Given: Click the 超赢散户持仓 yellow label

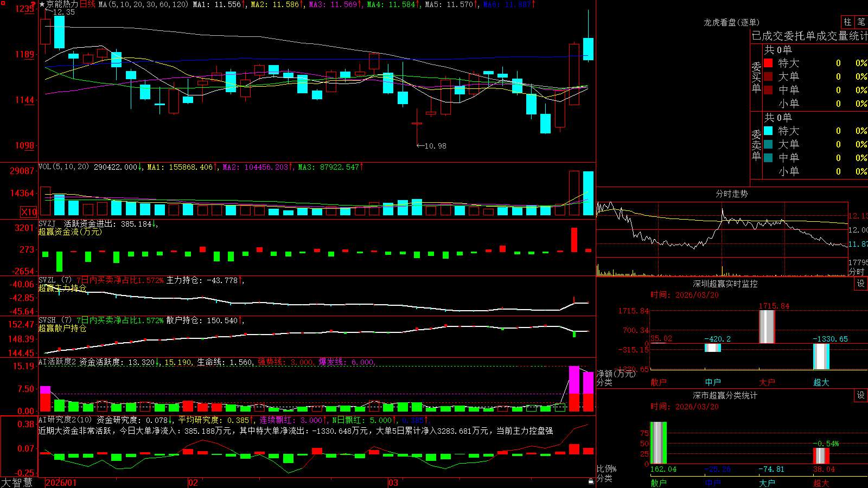Looking at the screenshot, I should click(62, 328).
